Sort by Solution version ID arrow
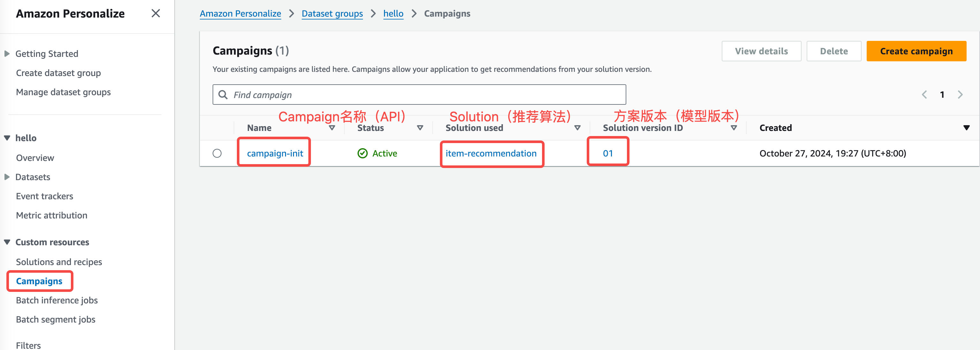 734,128
